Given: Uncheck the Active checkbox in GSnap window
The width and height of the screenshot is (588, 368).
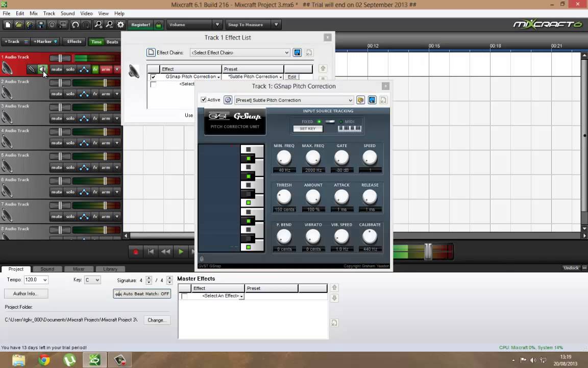Looking at the screenshot, I should [x=203, y=100].
